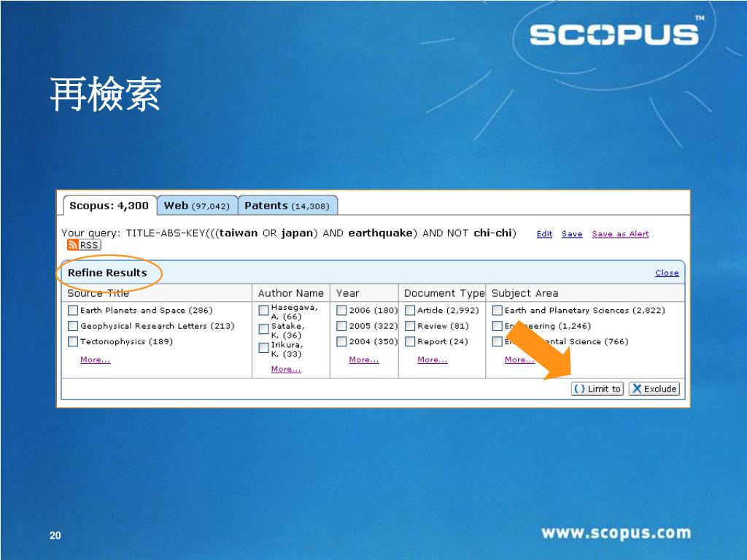
Task: Select author Hasegawa, A. (66) checkbox
Action: 263,311
